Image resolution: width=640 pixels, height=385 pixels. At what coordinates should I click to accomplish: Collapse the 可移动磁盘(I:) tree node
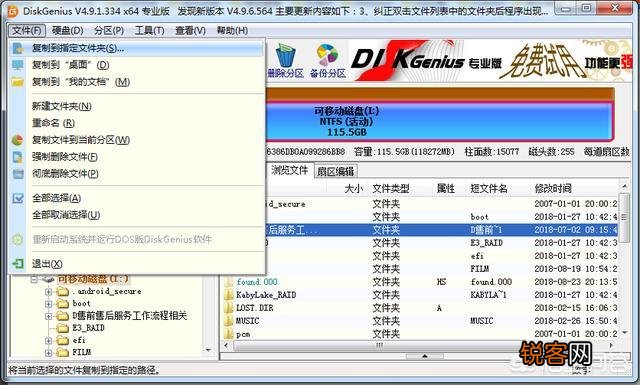[x=34, y=280]
